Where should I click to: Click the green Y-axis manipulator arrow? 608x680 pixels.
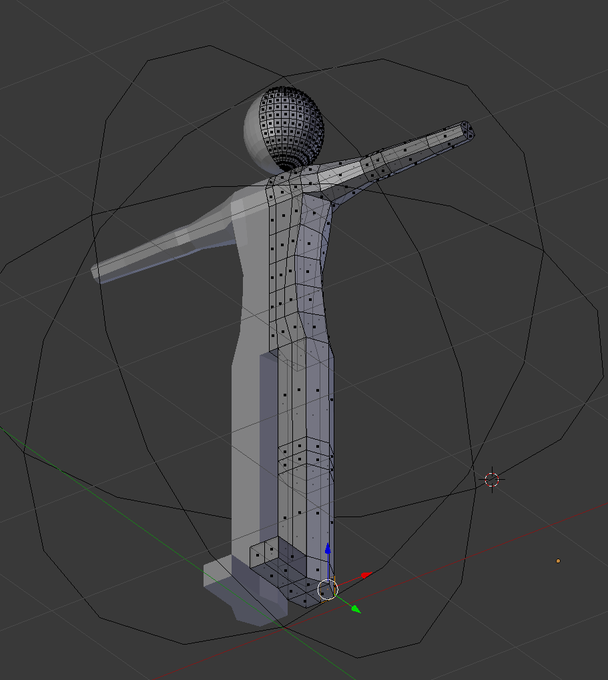pos(356,609)
